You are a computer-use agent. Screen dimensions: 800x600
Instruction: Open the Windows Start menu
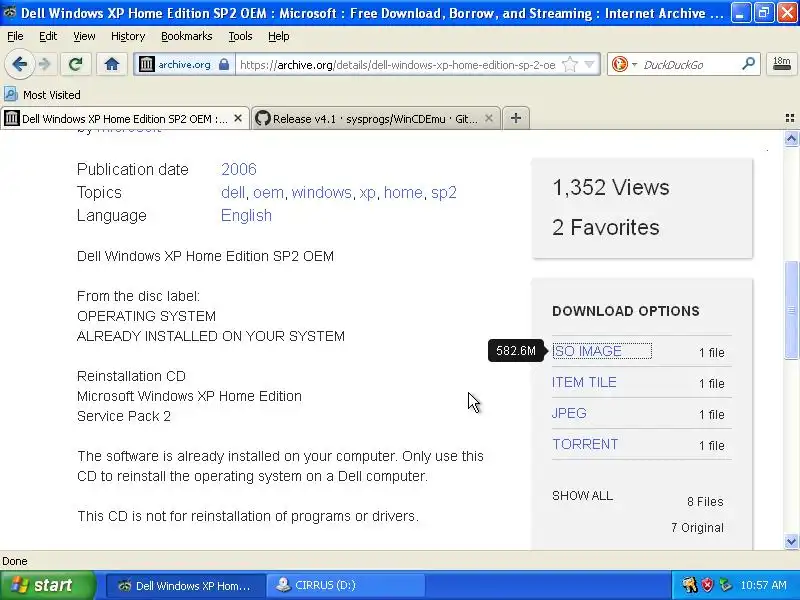(47, 585)
